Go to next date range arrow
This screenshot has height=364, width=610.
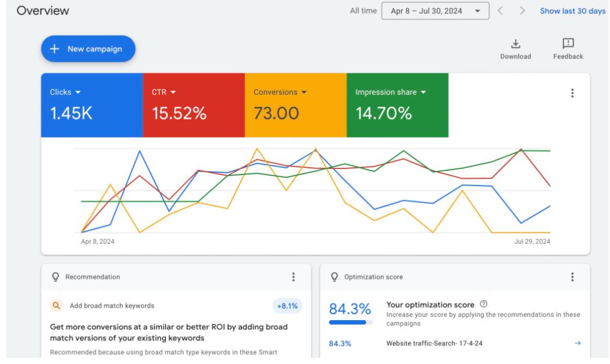pyautogui.click(x=522, y=11)
